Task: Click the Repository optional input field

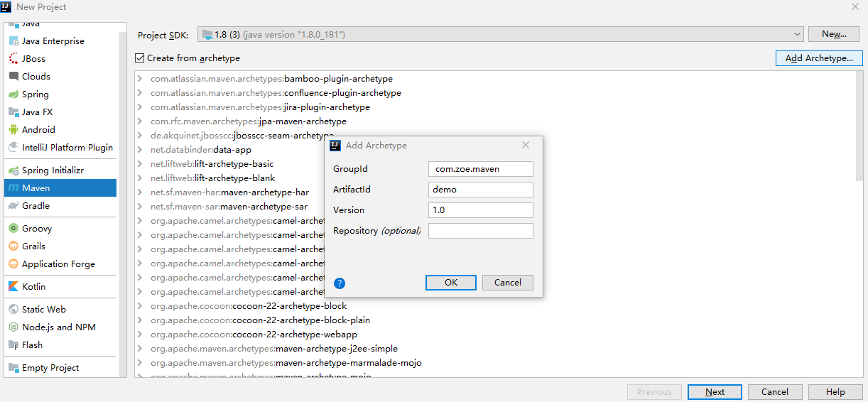Action: tap(481, 231)
